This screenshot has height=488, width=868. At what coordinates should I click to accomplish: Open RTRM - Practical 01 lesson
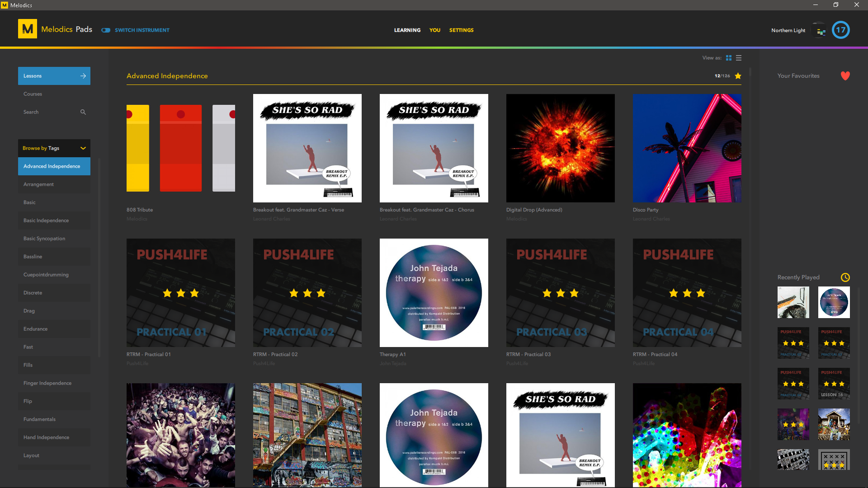point(181,293)
